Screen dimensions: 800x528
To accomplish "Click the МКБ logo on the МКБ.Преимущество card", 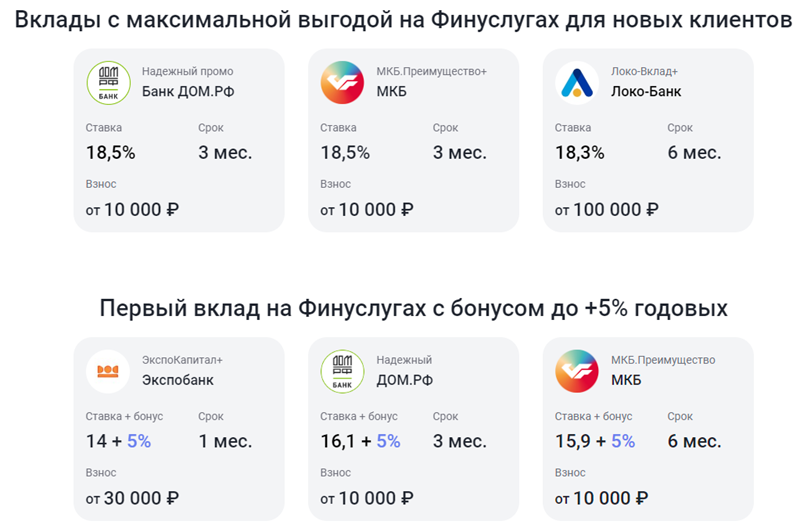I will [x=577, y=371].
